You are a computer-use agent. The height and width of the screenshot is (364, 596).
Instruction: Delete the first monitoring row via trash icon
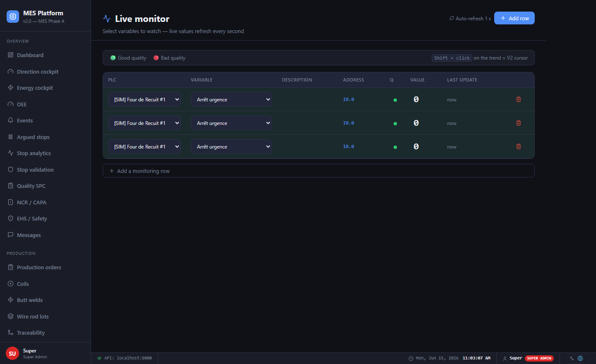click(519, 99)
